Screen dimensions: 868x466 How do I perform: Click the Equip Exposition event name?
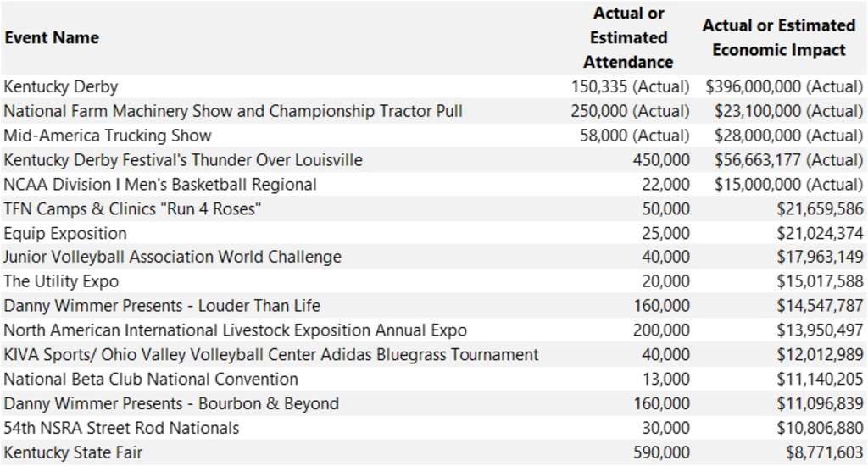click(65, 234)
